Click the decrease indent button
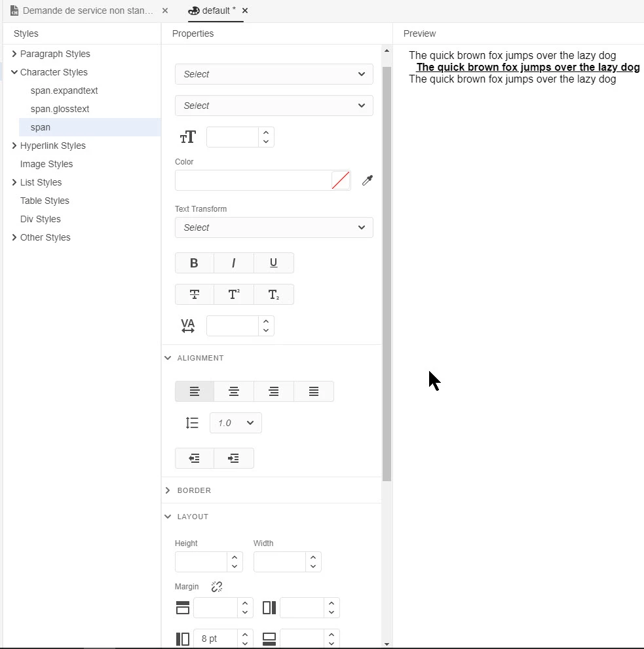The height and width of the screenshot is (649, 644). [x=194, y=458]
